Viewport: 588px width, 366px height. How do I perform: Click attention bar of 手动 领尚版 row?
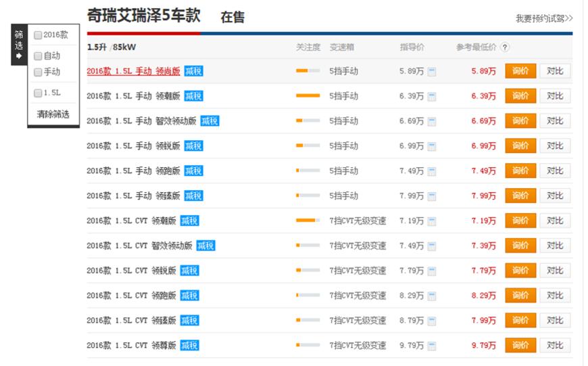(308, 70)
